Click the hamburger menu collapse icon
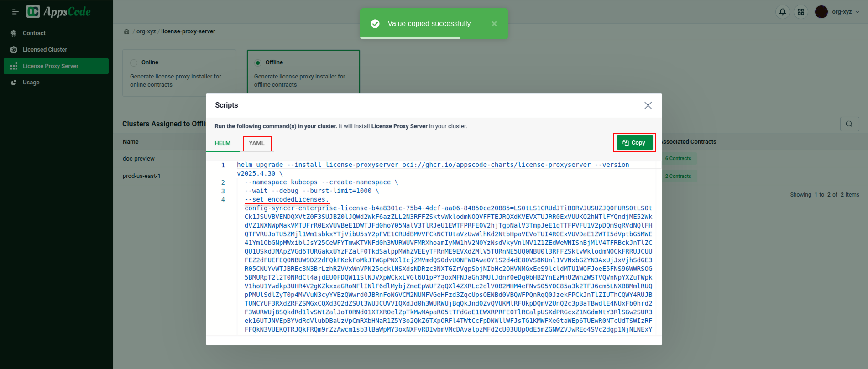 [x=15, y=12]
